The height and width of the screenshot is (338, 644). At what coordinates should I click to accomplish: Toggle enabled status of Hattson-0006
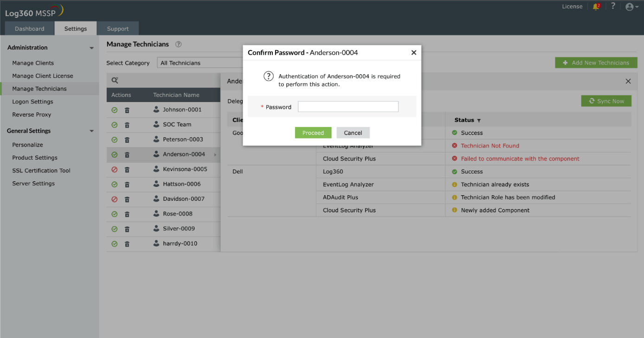coord(115,184)
